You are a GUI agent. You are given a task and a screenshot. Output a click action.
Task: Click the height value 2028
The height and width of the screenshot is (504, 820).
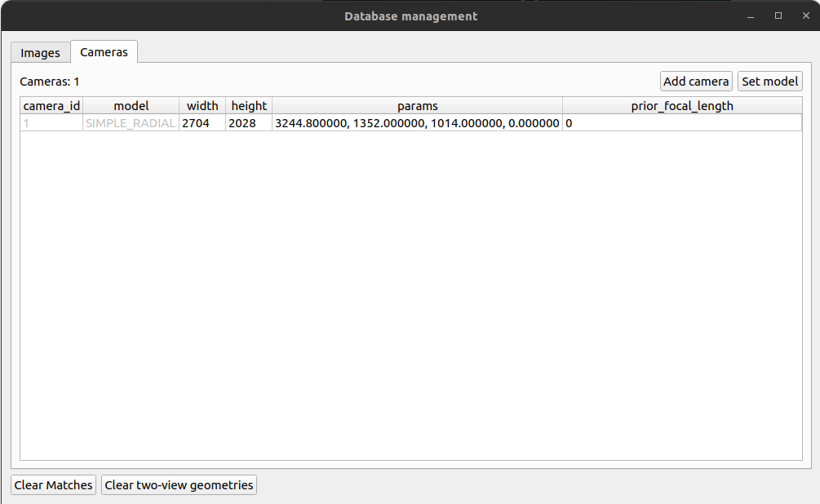[248, 123]
